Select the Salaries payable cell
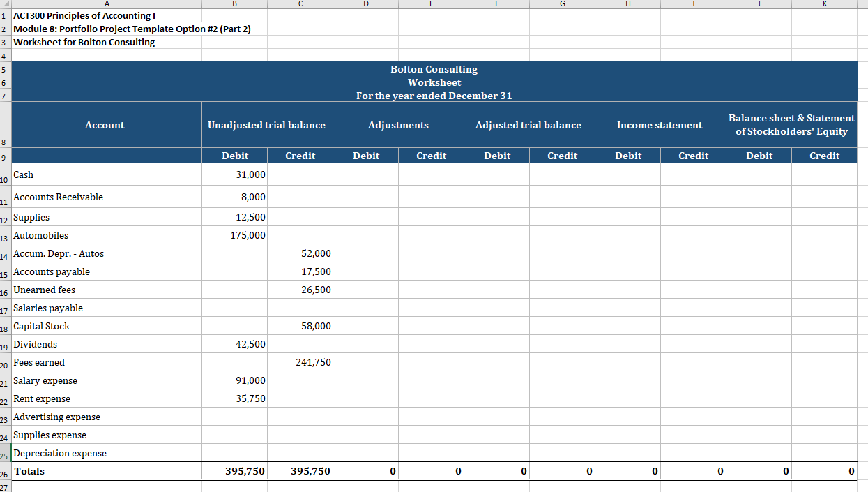Viewport: 868px width, 492px height. coord(106,308)
